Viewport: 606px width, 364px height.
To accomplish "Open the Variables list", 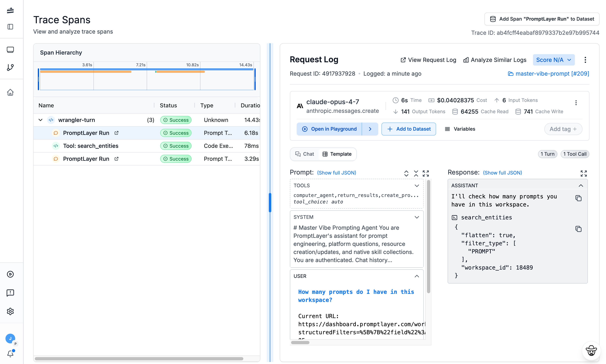I will pos(460,129).
